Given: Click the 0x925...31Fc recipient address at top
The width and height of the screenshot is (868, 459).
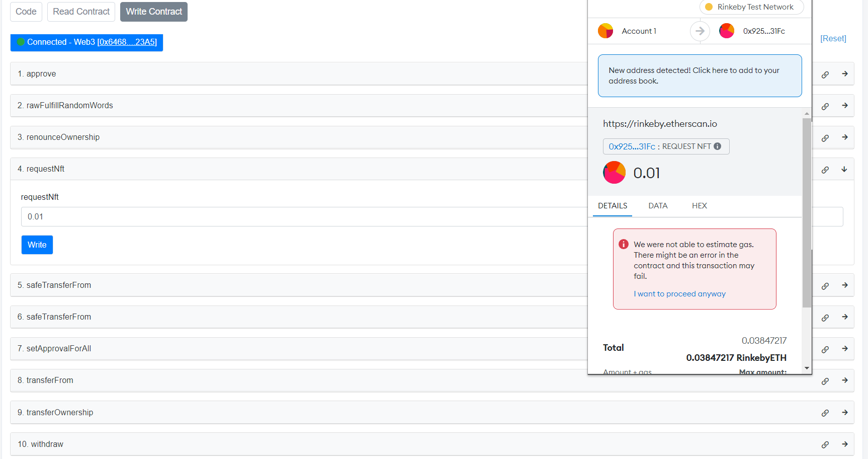Looking at the screenshot, I should click(764, 31).
